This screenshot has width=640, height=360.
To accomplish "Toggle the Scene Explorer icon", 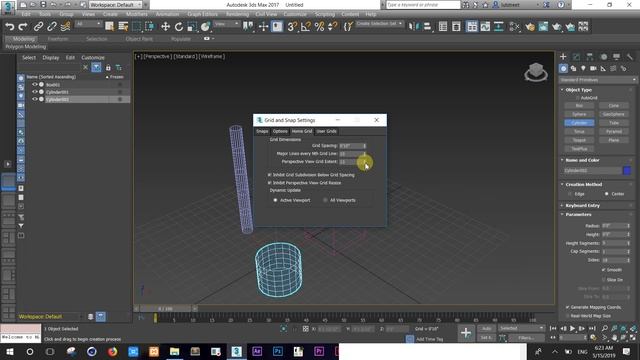I will (443, 27).
